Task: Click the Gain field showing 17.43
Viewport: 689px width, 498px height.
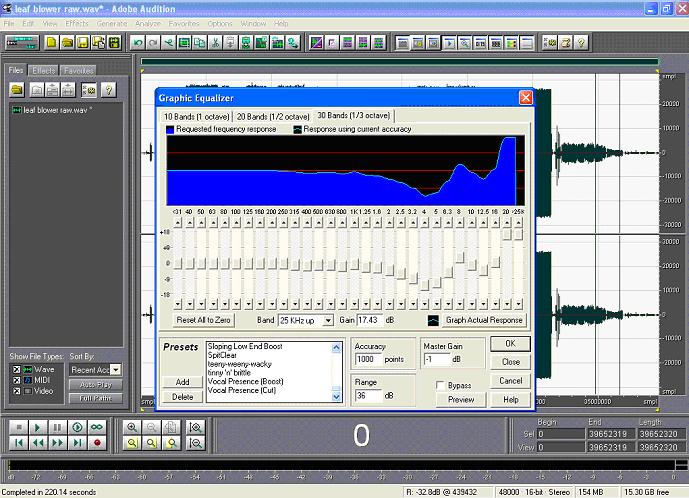Action: 370,320
